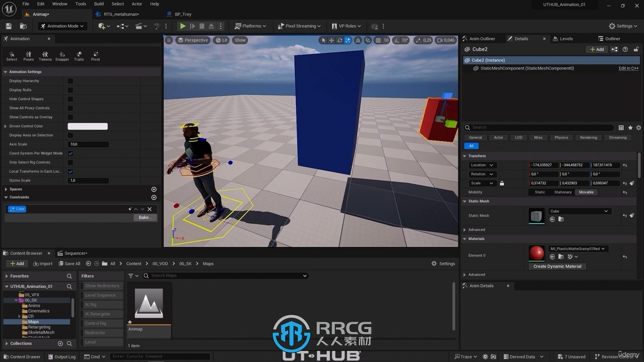644x362 pixels.
Task: Open the MI_PlasticMatteGrainy01Red material dropdown
Action: pyautogui.click(x=578, y=248)
